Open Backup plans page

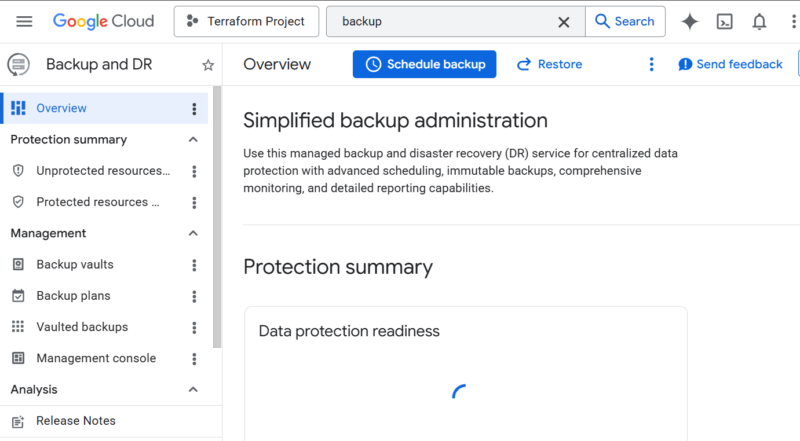(73, 296)
